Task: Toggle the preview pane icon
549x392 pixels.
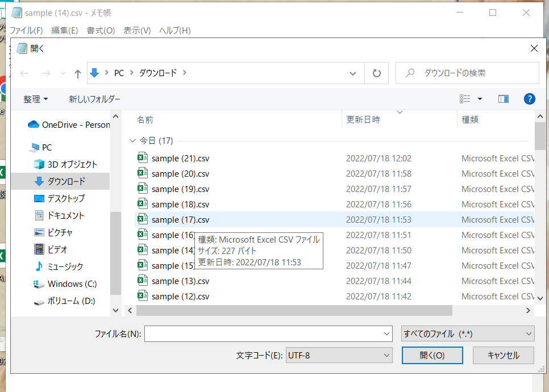Action: tap(503, 99)
